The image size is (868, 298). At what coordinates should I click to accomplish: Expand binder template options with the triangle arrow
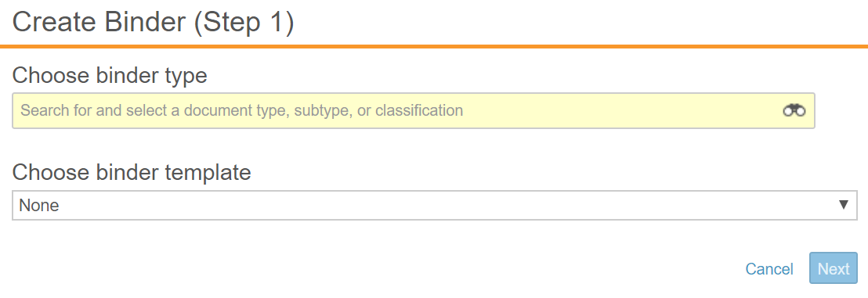pyautogui.click(x=844, y=205)
